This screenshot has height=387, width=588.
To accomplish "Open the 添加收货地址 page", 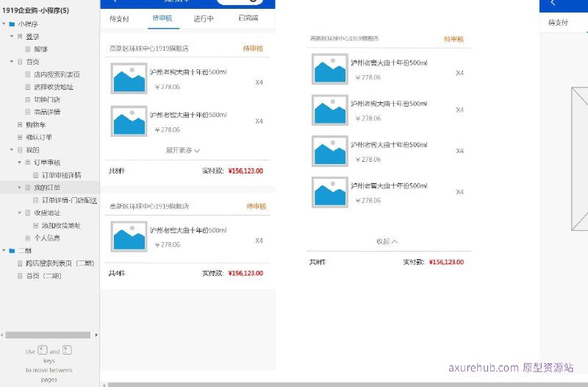I will [x=61, y=226].
